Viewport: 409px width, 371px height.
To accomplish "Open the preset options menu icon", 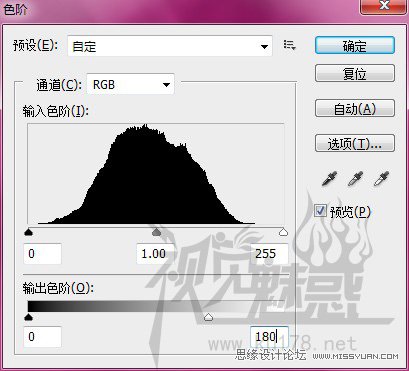I will pyautogui.click(x=289, y=45).
